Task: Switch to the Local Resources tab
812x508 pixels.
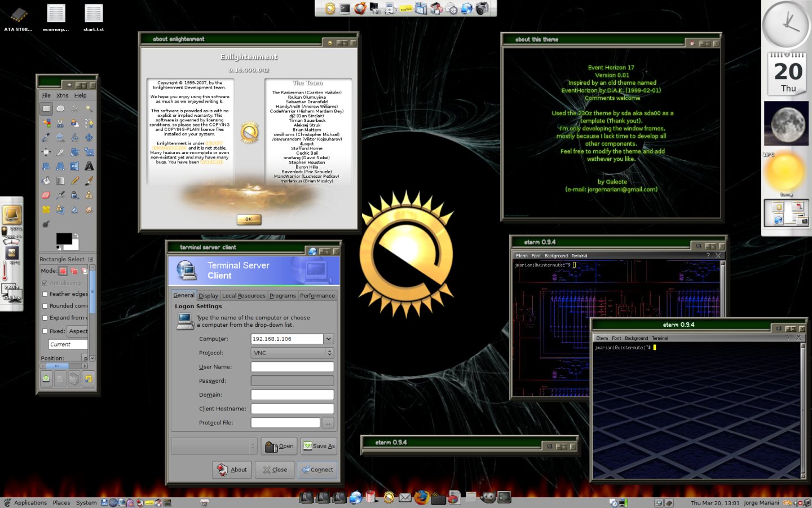Action: click(x=244, y=295)
